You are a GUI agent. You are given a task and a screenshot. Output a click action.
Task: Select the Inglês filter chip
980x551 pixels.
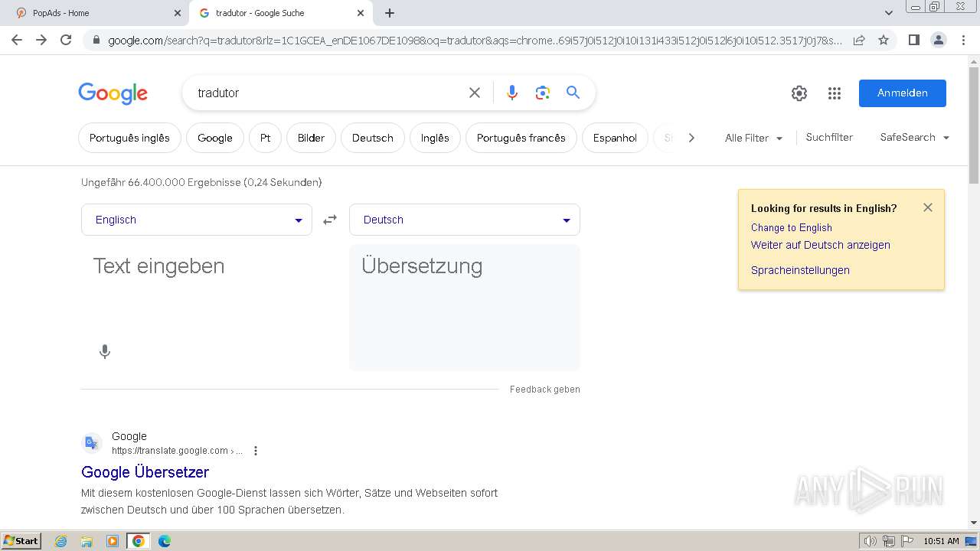pyautogui.click(x=435, y=138)
